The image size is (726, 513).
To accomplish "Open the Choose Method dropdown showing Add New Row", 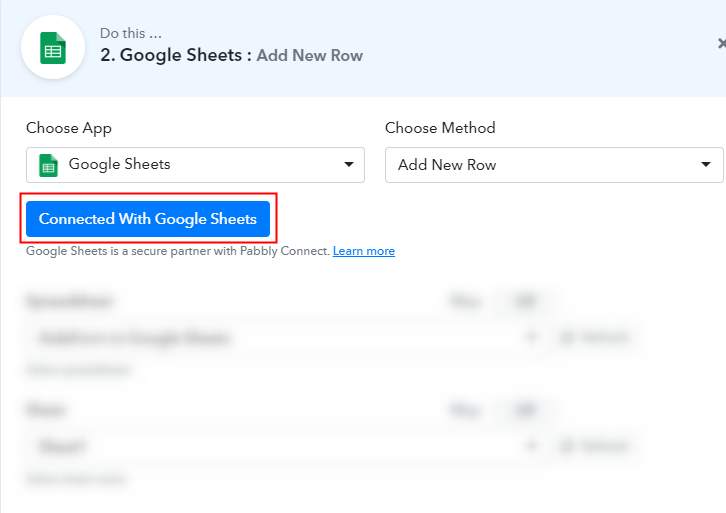I will click(554, 165).
